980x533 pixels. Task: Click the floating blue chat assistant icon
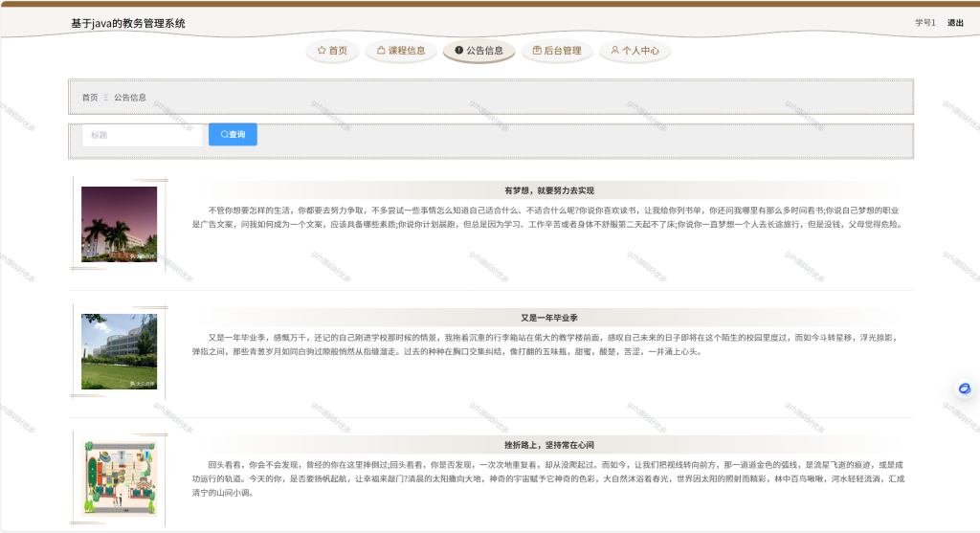tap(965, 389)
